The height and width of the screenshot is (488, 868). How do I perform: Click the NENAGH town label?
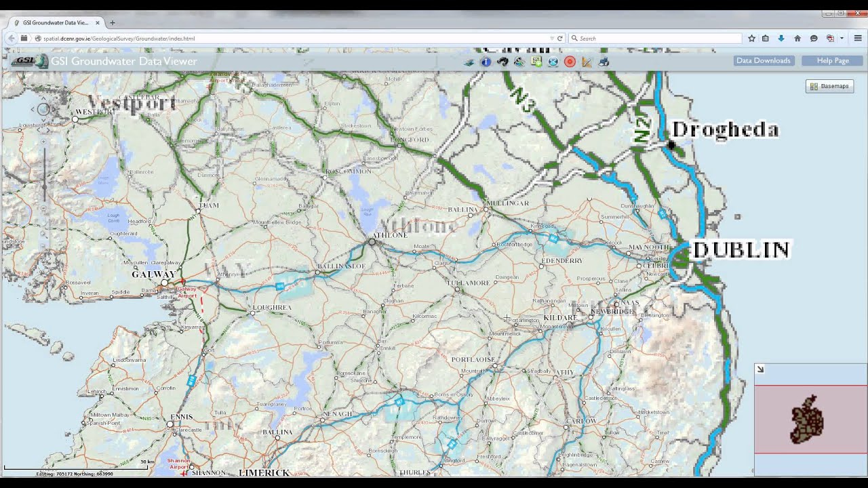point(337,413)
